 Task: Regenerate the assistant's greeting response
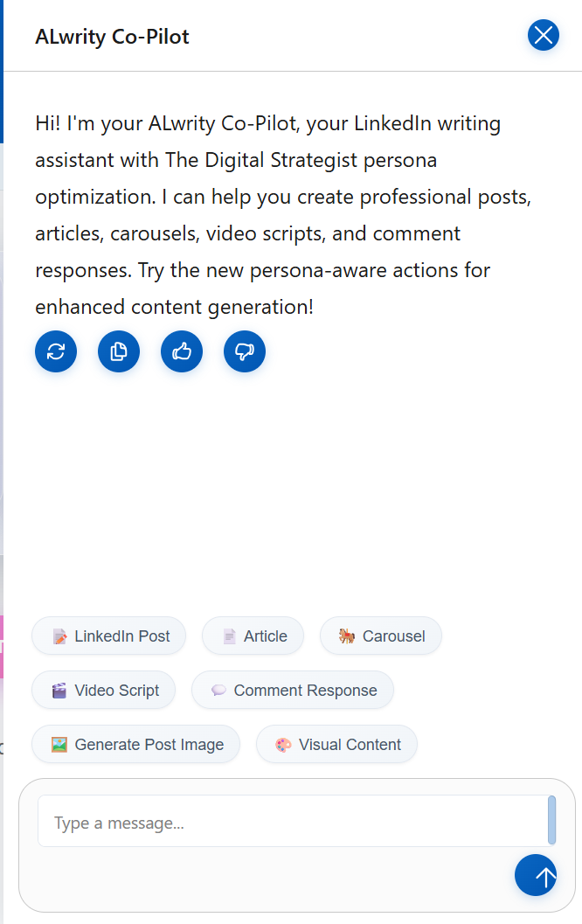[x=56, y=351]
